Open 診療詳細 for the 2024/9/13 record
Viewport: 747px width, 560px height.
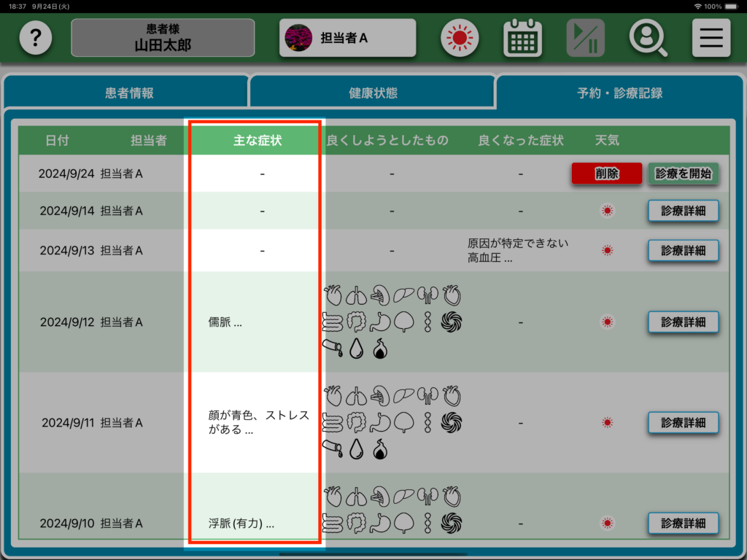point(683,250)
